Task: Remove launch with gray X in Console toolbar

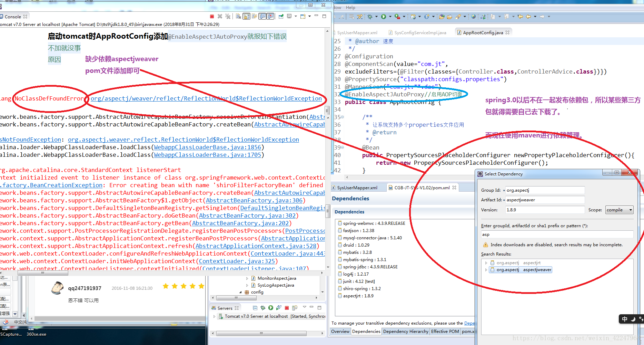Action: click(x=220, y=17)
